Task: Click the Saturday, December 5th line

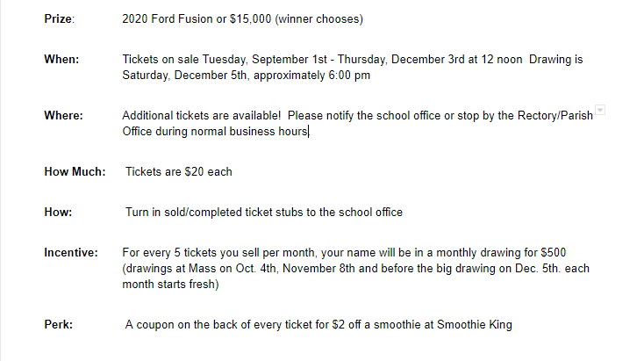Action: (246, 76)
